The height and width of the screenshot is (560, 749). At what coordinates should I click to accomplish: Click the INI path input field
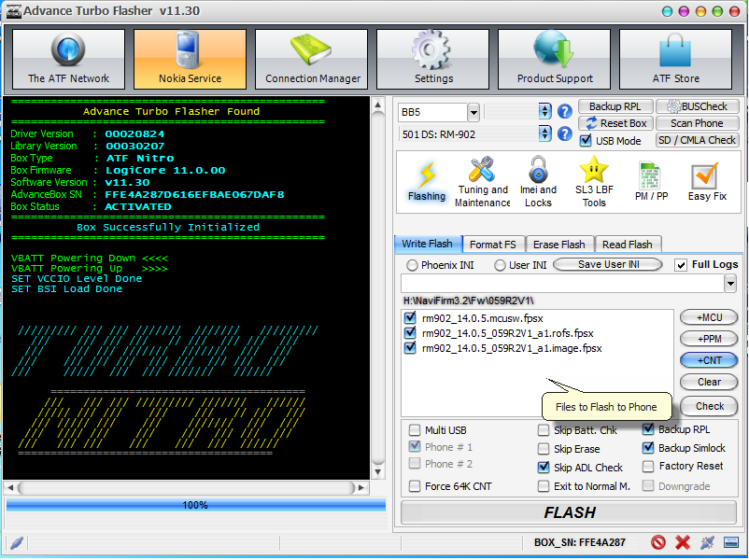(x=563, y=284)
